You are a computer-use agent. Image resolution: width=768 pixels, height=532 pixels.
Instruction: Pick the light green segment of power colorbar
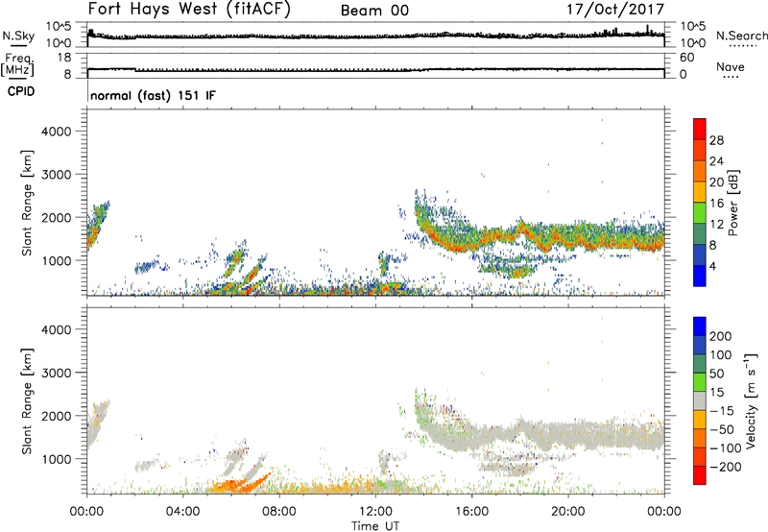point(700,213)
